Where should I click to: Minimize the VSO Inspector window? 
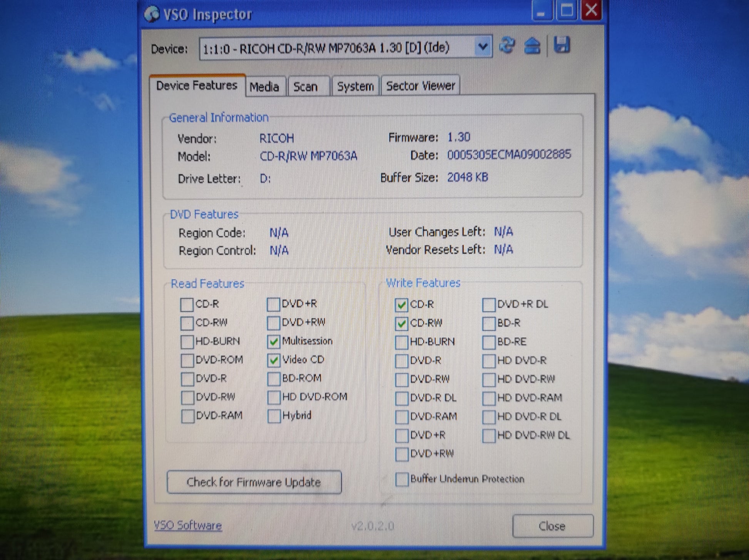pyautogui.click(x=542, y=11)
